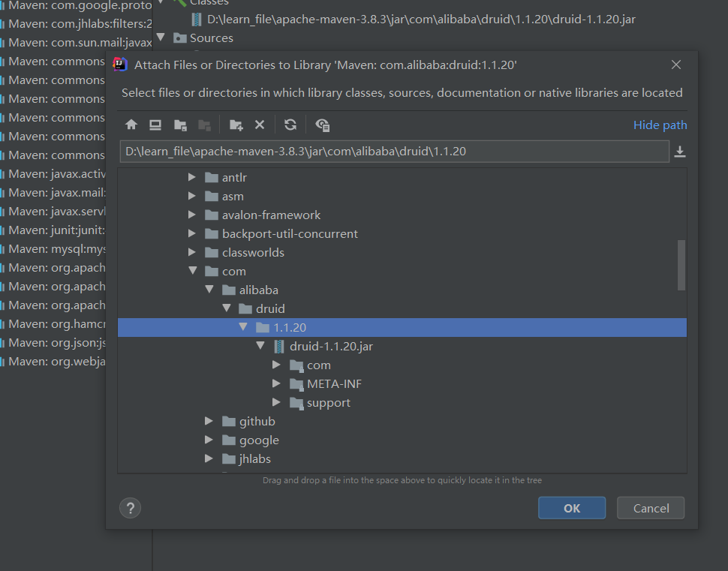The image size is (728, 571).
Task: Expand the support folder
Action: (x=276, y=402)
